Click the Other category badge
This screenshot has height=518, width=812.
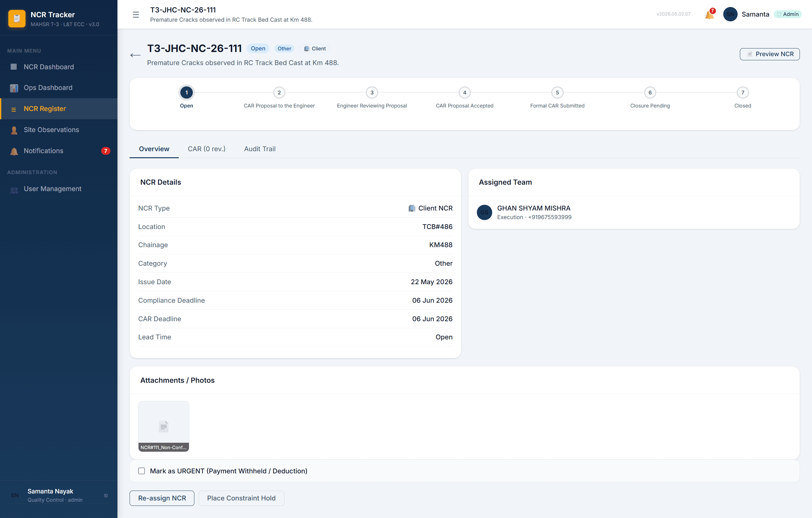pyautogui.click(x=284, y=48)
